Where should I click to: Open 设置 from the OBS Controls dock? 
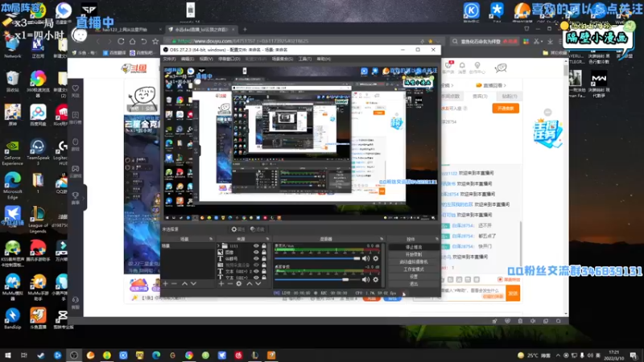click(414, 277)
